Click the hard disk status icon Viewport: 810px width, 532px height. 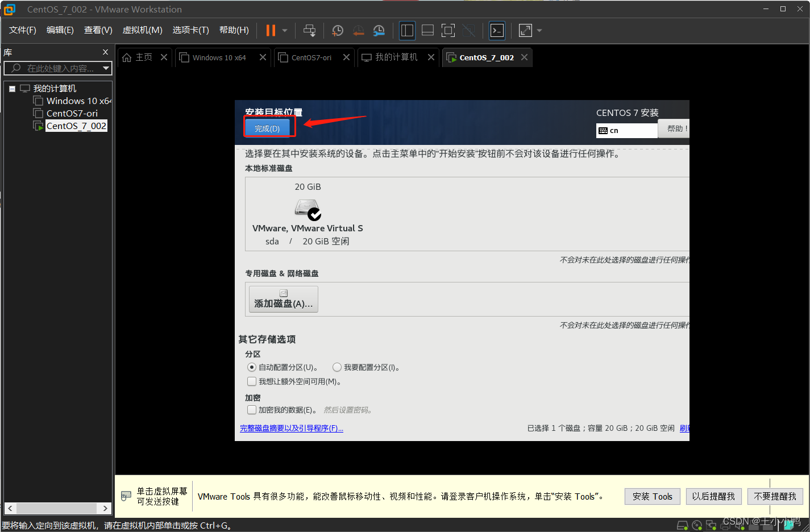pyautogui.click(x=683, y=525)
